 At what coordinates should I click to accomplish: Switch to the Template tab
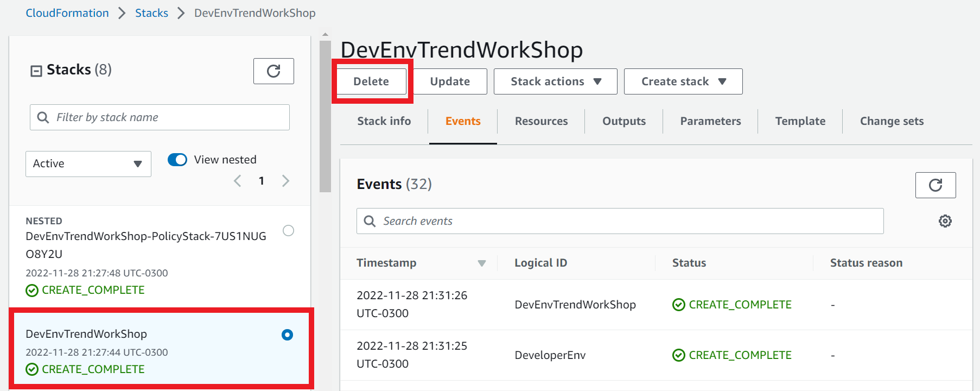800,121
